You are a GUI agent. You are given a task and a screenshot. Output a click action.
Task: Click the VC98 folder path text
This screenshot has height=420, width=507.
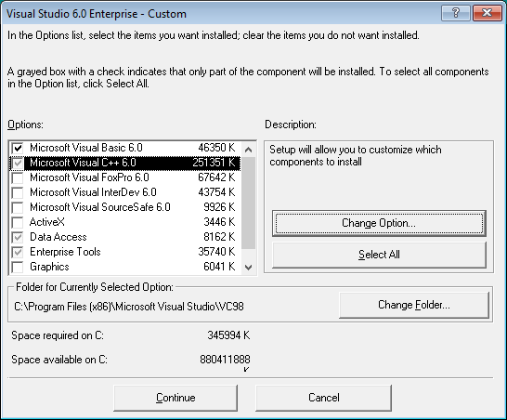tap(129, 307)
